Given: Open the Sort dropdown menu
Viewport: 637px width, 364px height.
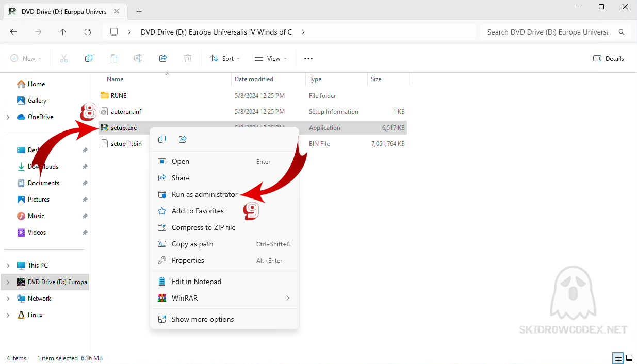Looking at the screenshot, I should click(225, 58).
